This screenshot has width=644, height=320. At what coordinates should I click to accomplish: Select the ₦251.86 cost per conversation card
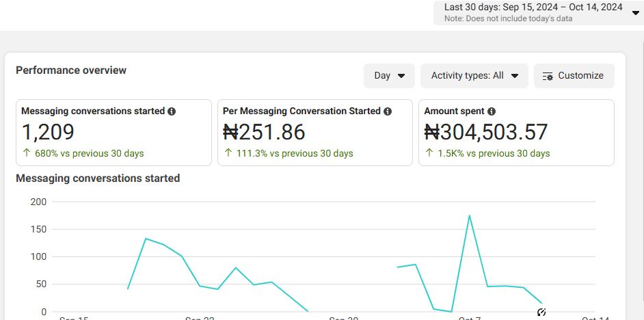(x=314, y=133)
